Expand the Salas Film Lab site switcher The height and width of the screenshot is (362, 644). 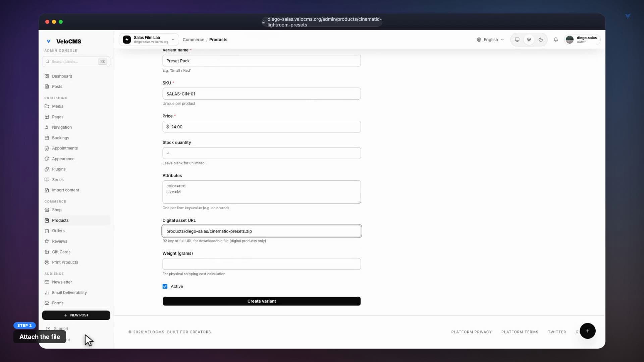pos(149,40)
